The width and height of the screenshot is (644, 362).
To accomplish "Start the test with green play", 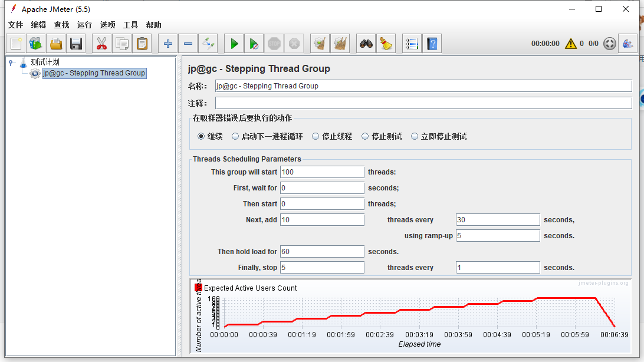I will (234, 44).
